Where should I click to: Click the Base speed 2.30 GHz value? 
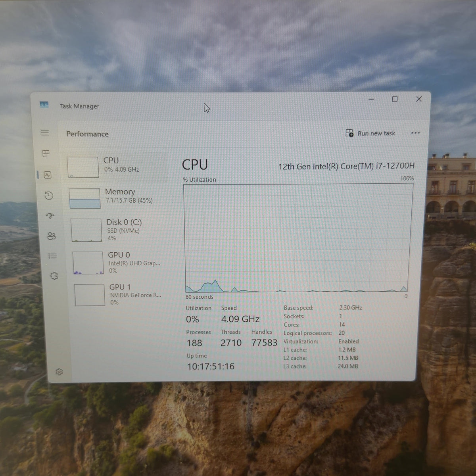click(351, 307)
